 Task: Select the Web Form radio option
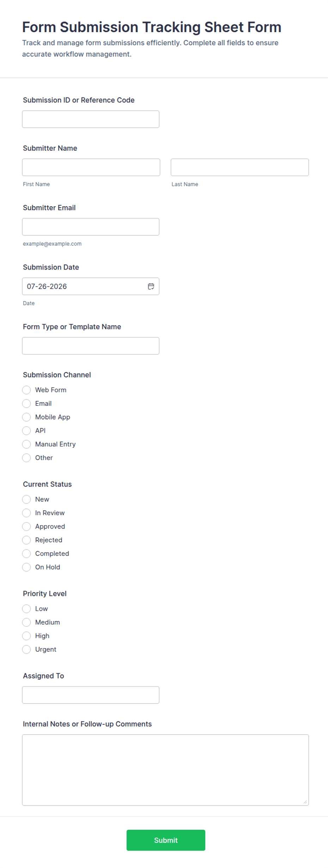pos(26,390)
